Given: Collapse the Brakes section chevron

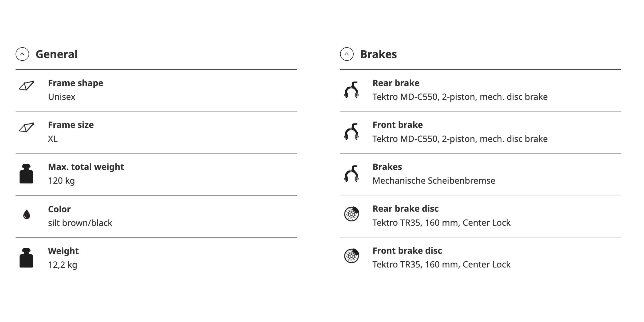Looking at the screenshot, I should point(347,54).
